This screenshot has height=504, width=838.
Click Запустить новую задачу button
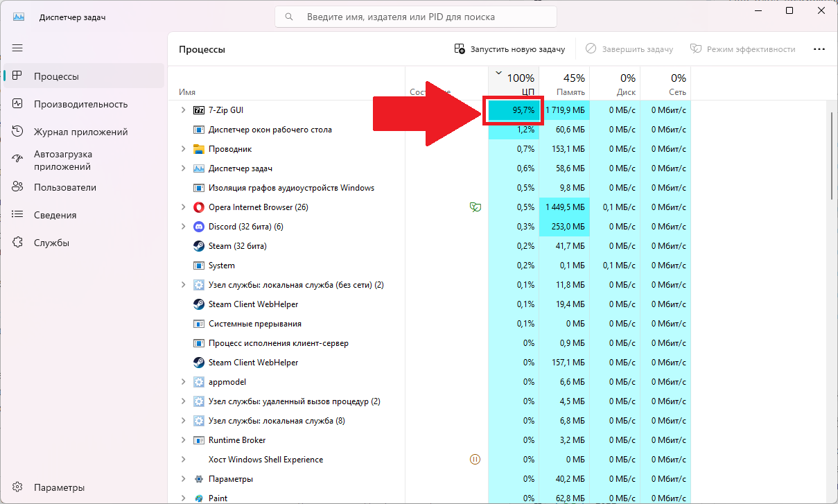click(509, 49)
